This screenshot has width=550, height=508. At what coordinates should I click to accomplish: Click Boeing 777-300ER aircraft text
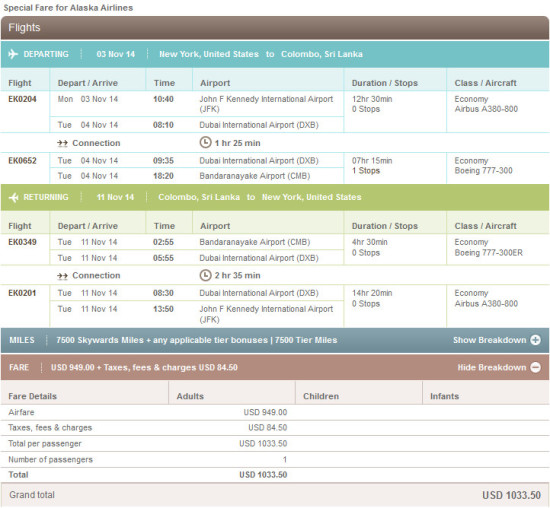489,253
